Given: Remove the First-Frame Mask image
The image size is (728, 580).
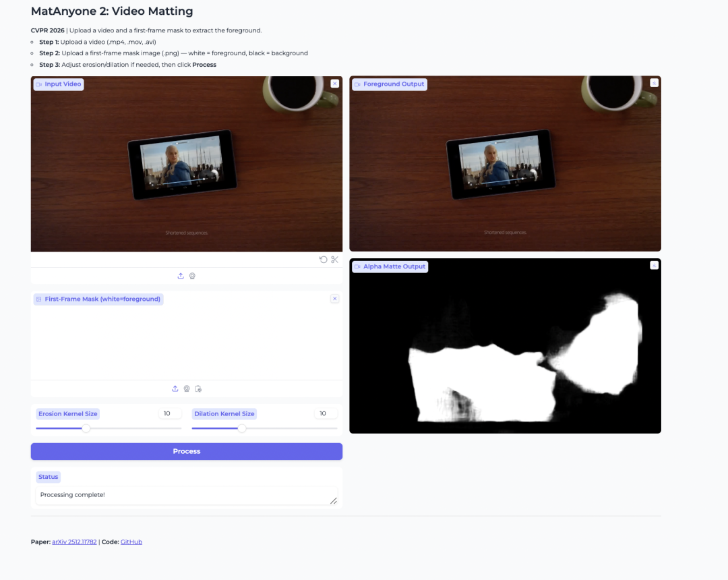Looking at the screenshot, I should [x=335, y=299].
